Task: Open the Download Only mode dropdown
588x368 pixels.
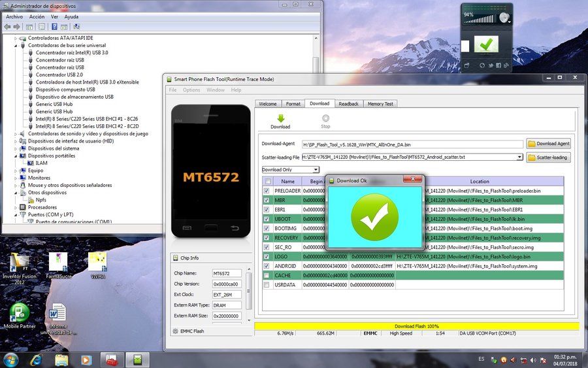Action: (x=316, y=169)
